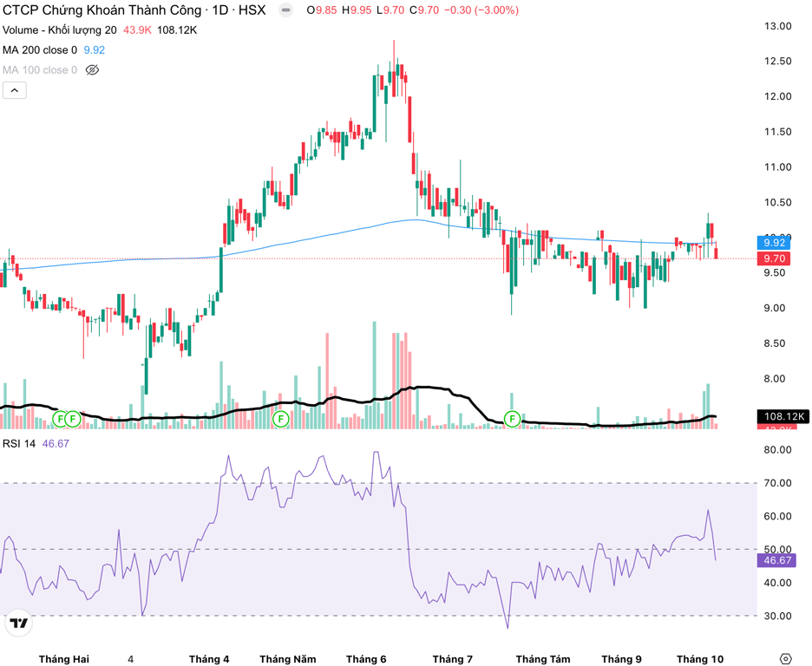Click the Tháng 6 date label
The width and height of the screenshot is (812, 666).
pyautogui.click(x=366, y=659)
